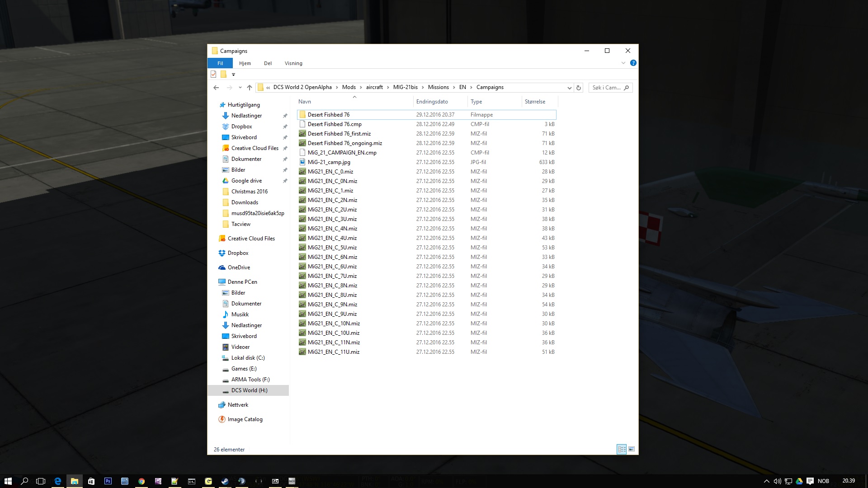Open the Christmas 2016 folder shortcut
868x488 pixels.
tap(250, 192)
